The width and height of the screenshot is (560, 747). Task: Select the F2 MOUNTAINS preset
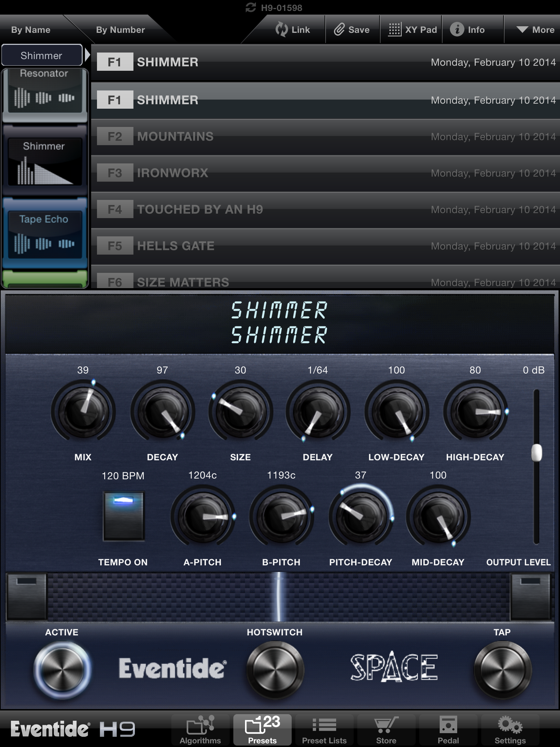[x=326, y=137]
